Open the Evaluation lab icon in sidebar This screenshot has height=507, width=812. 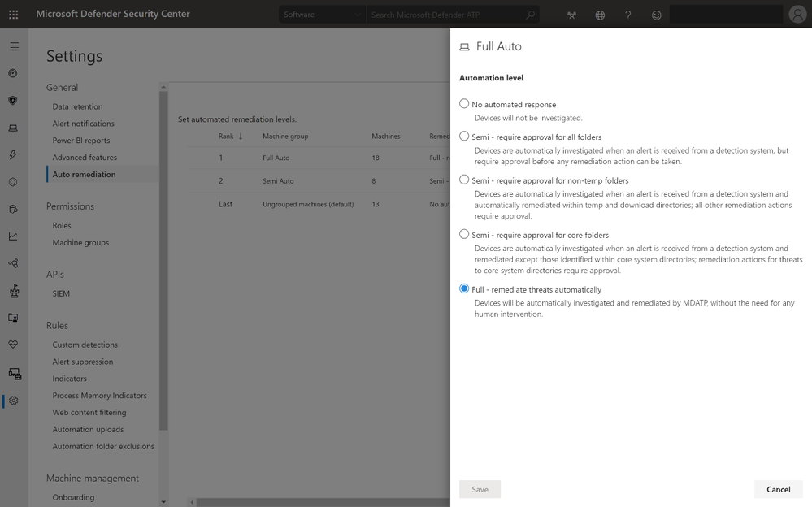(14, 318)
